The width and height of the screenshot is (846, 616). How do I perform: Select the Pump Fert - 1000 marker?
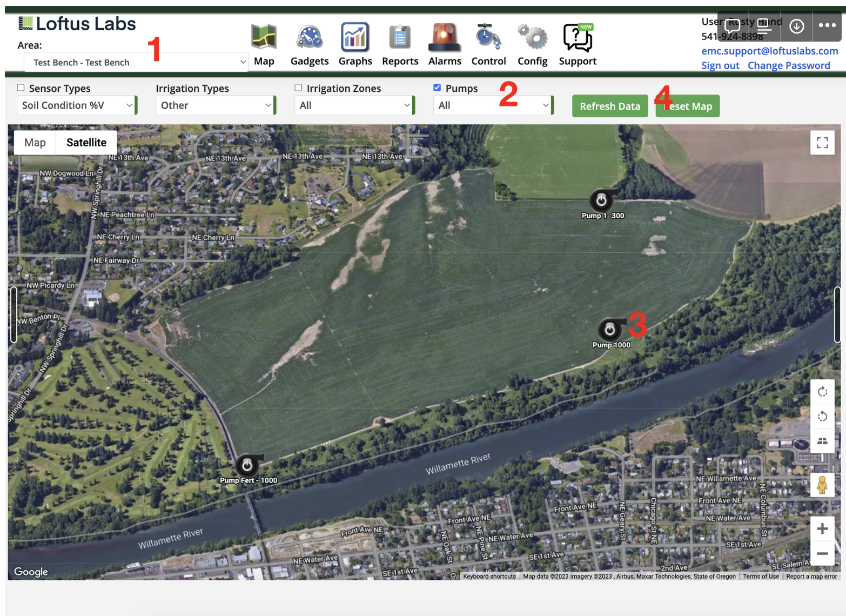(247, 465)
